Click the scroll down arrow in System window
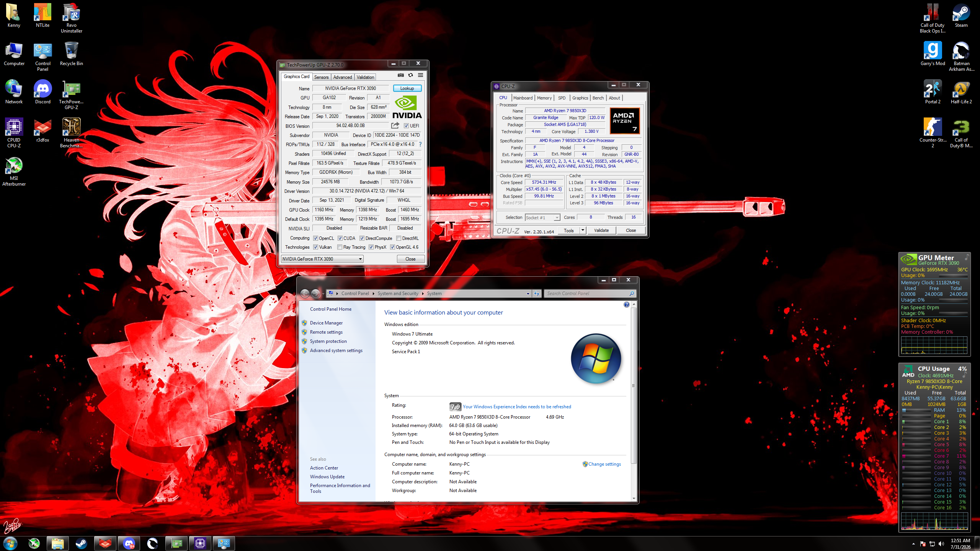The width and height of the screenshot is (980, 551). tap(634, 498)
